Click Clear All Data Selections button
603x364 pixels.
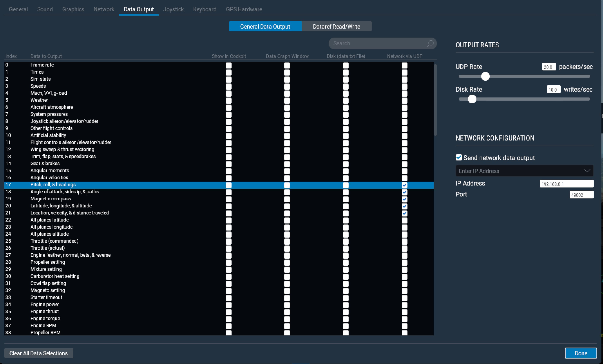click(x=38, y=353)
